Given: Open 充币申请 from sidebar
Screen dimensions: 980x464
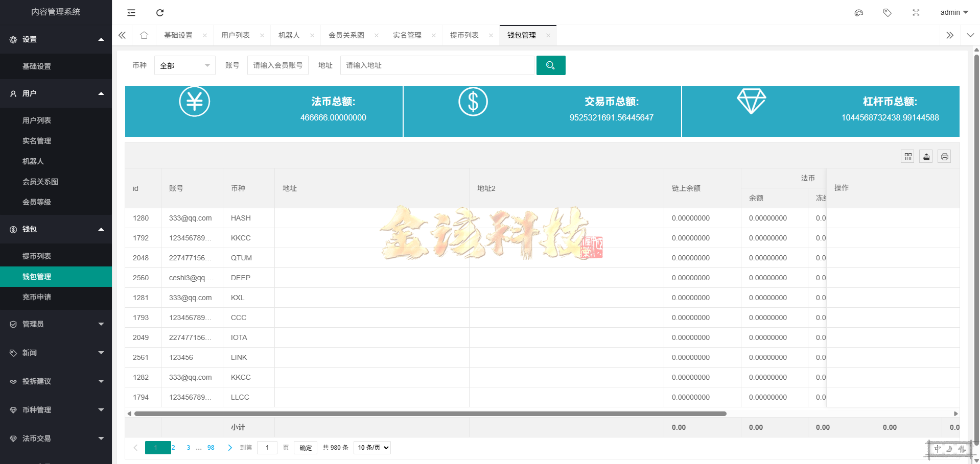Looking at the screenshot, I should coord(36,298).
